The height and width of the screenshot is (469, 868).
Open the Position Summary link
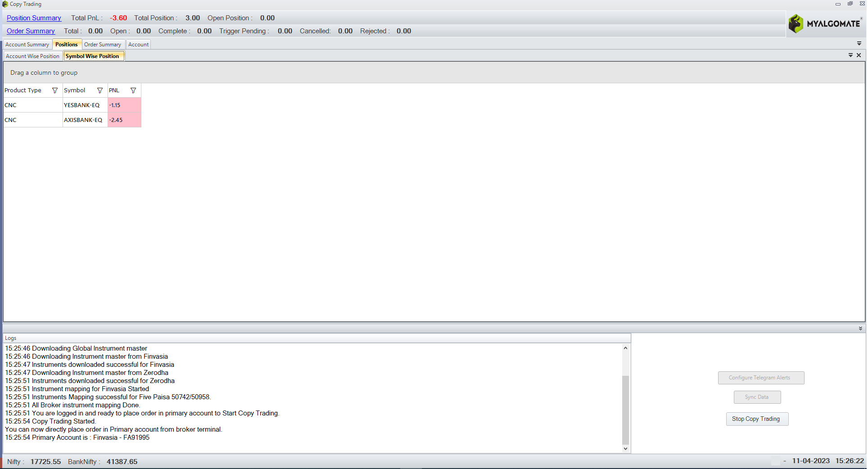point(34,18)
